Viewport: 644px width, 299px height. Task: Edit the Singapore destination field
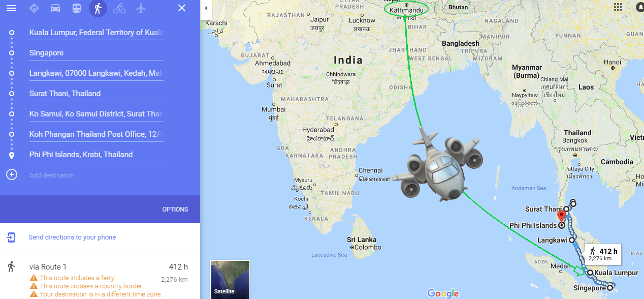tap(96, 53)
